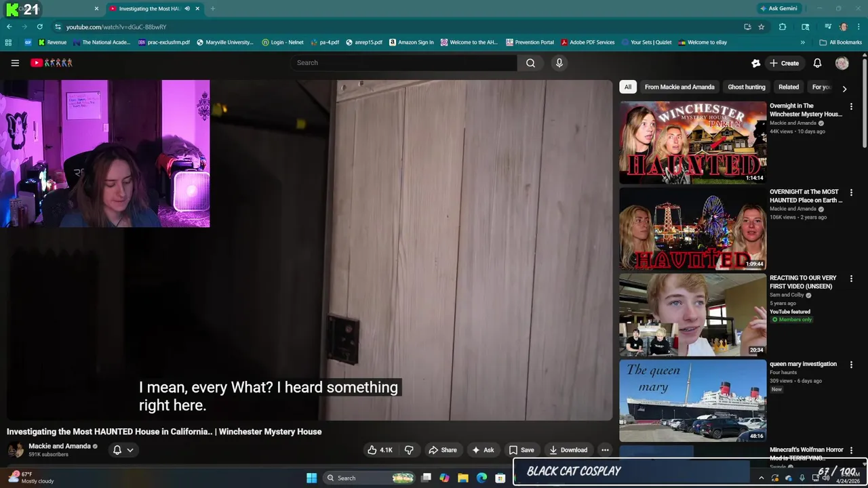Open the Chrome three-dot menu
This screenshot has width=868, height=488.
[859, 26]
